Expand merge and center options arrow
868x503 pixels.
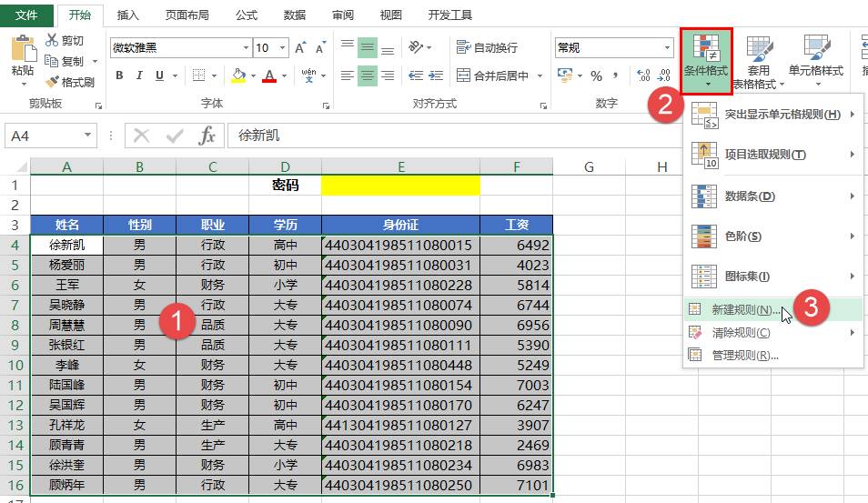click(540, 75)
